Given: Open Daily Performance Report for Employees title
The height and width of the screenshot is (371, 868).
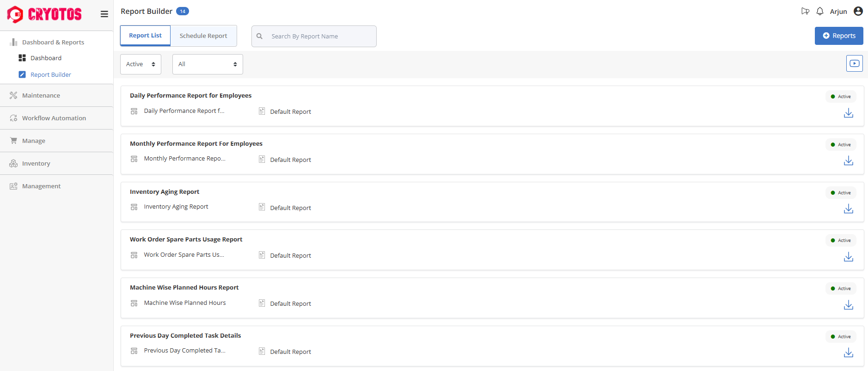Looking at the screenshot, I should pyautogui.click(x=191, y=95).
